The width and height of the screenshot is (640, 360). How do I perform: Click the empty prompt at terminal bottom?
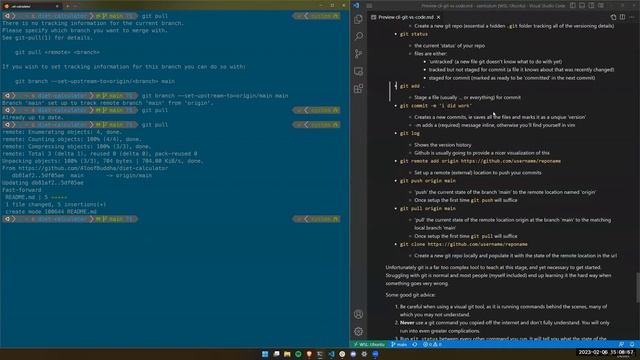69,219
